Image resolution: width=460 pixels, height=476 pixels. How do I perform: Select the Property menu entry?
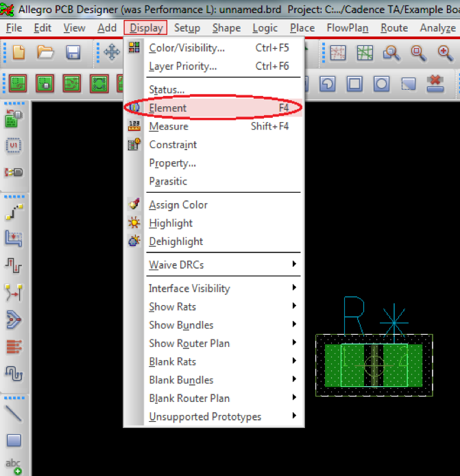pos(214,163)
